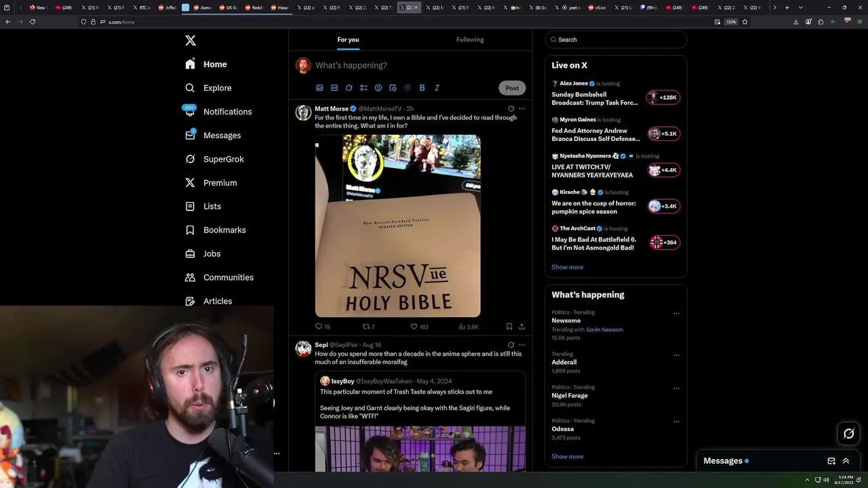Click the Grok enhance icon in composer
The image size is (868, 488).
coord(349,88)
